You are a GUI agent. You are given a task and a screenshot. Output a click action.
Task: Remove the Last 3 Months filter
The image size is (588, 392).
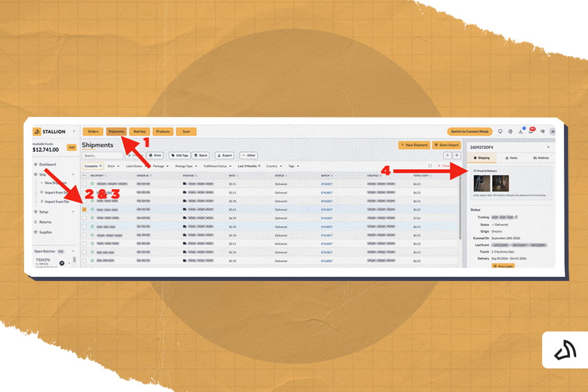point(259,166)
